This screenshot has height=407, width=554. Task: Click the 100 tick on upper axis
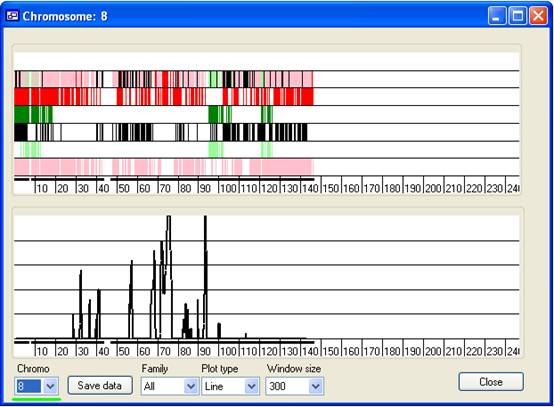coord(228,188)
